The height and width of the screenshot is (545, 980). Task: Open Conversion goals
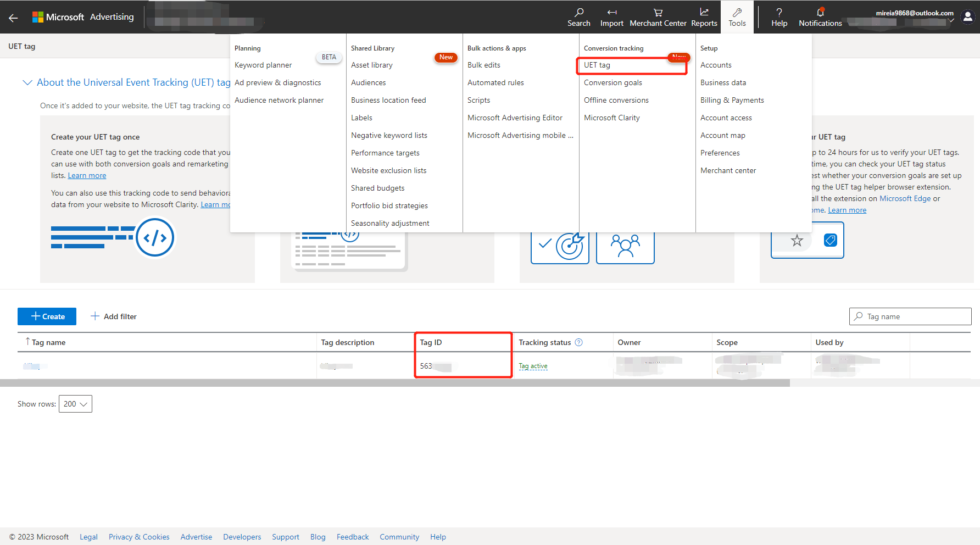[x=613, y=82]
